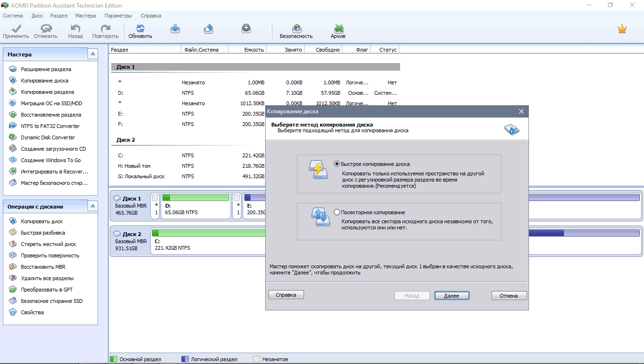Click the Обновить refresh toolbar icon
This screenshot has width=644, height=364.
[x=140, y=29]
